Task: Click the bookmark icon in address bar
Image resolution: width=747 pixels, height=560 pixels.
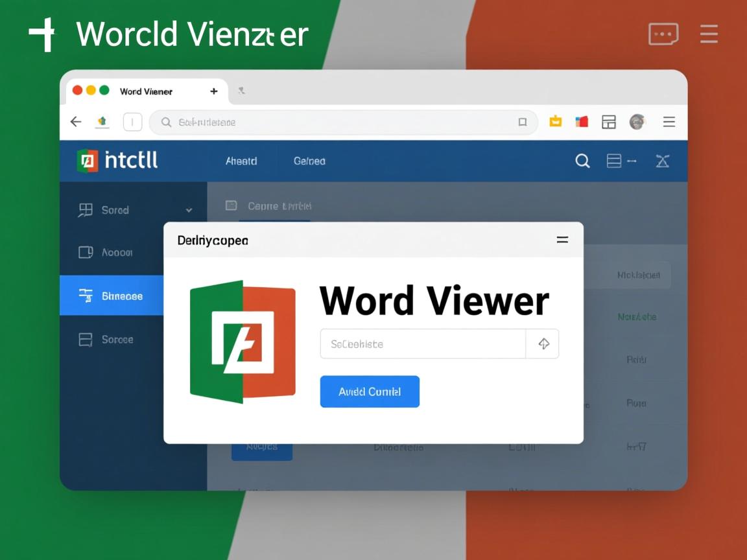Action: pyautogui.click(x=522, y=122)
